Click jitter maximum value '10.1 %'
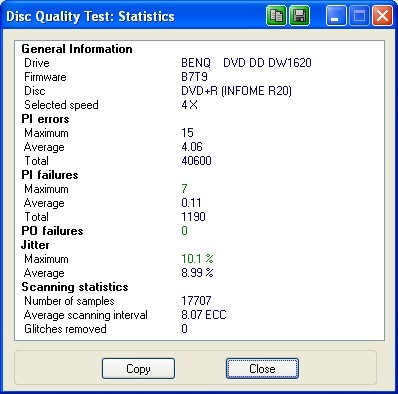Screen dimensions: 398x394 [x=197, y=259]
